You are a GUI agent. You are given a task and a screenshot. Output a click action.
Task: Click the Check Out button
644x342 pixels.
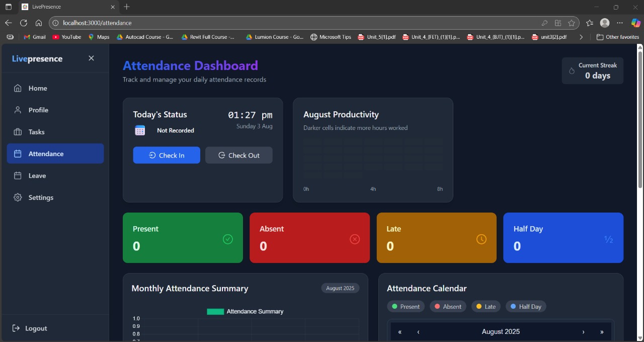tap(239, 155)
